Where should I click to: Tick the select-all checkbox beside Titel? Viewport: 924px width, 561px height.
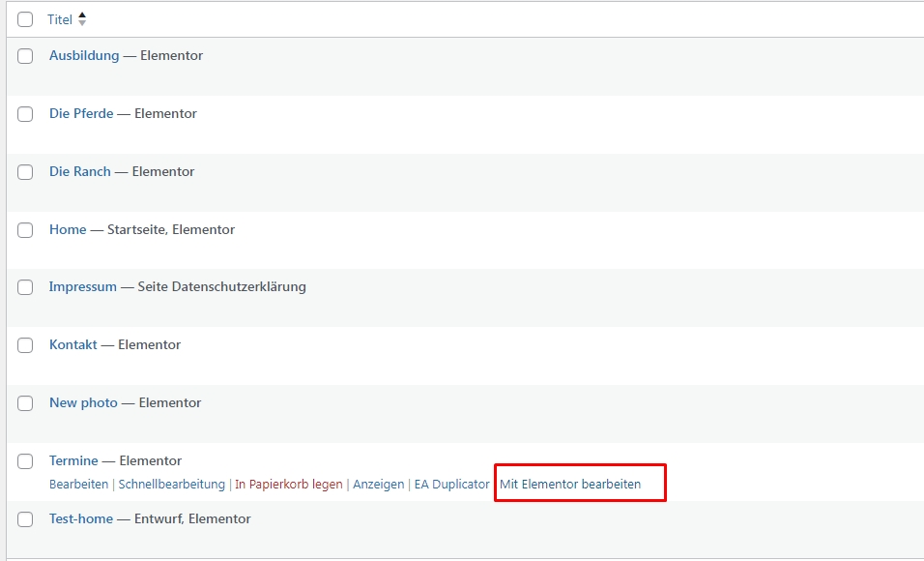[x=25, y=19]
